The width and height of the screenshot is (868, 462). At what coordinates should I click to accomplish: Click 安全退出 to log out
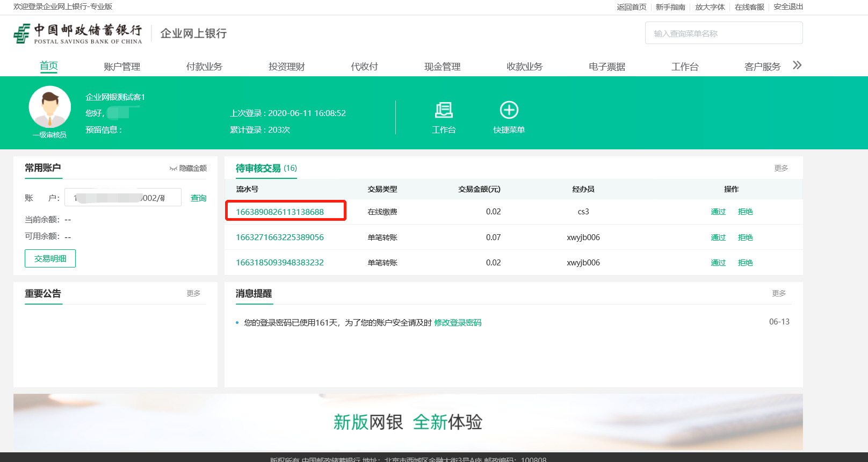788,7
